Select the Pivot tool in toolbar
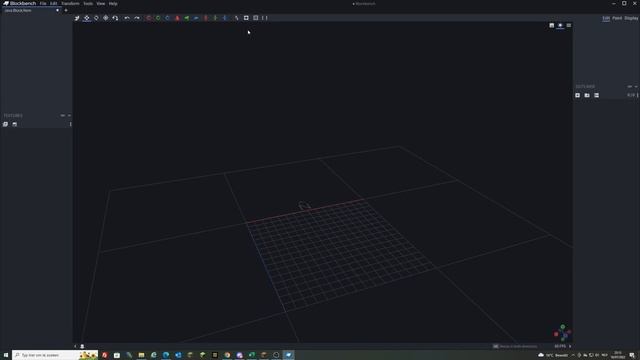 click(106, 18)
